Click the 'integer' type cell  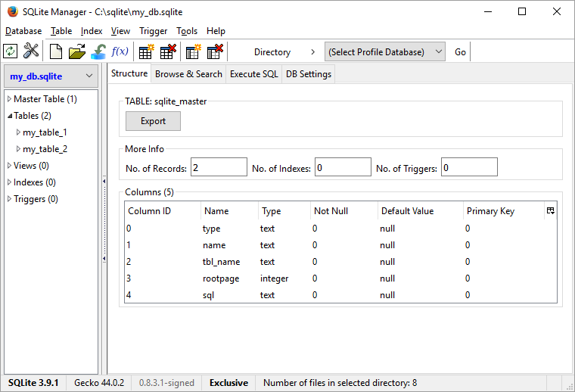(275, 278)
